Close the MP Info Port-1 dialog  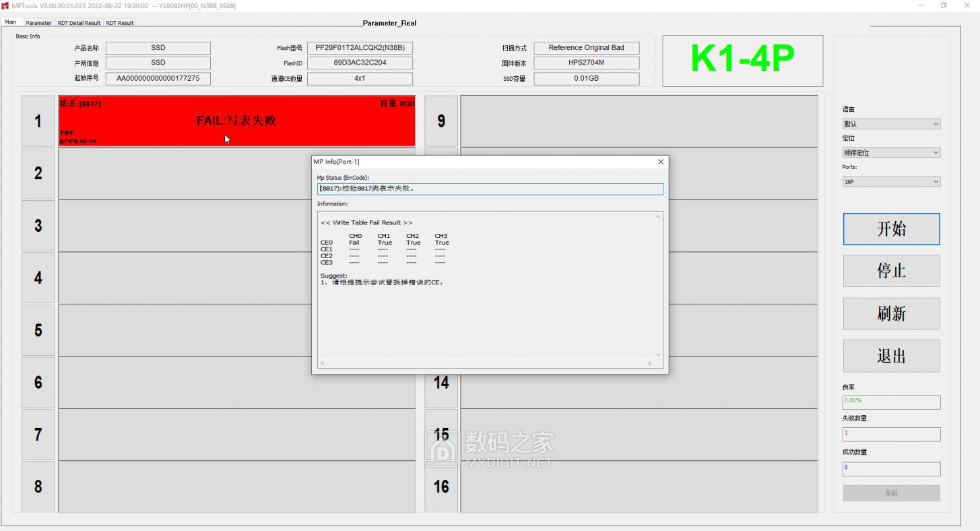tap(660, 162)
